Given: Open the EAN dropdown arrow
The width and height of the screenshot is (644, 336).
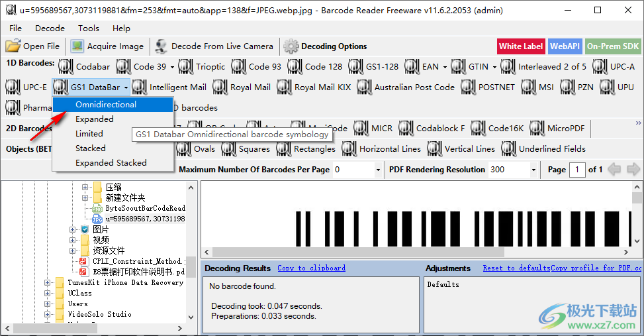Looking at the screenshot, I should tap(445, 67).
